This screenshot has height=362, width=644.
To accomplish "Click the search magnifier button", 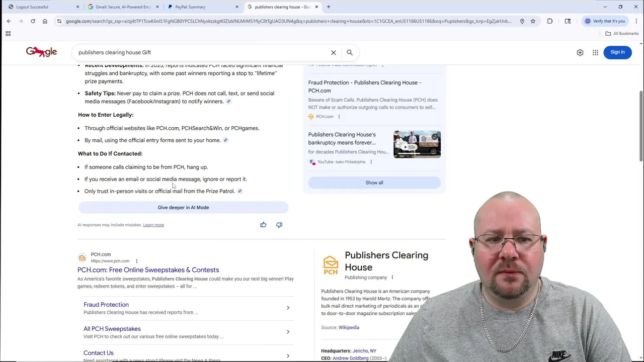I will coord(350,52).
